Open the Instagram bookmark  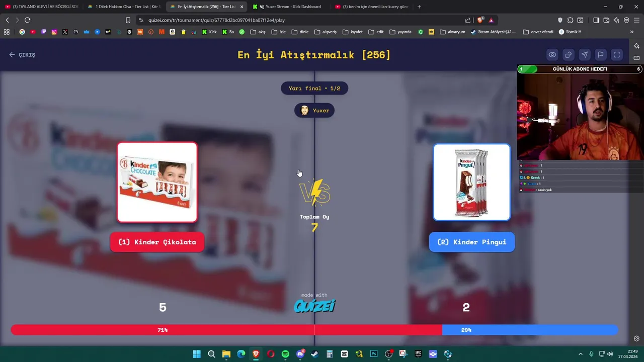click(54, 32)
